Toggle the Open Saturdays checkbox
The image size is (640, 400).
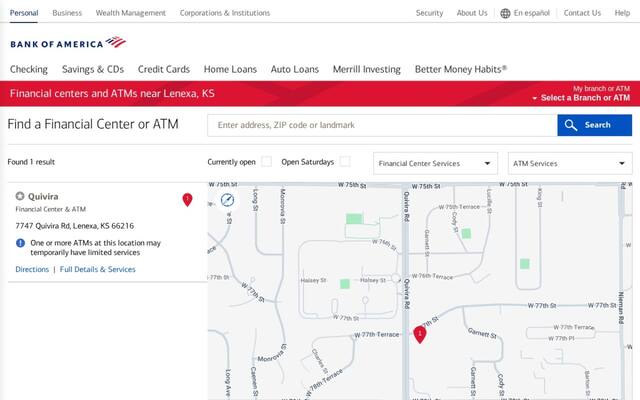pyautogui.click(x=345, y=162)
